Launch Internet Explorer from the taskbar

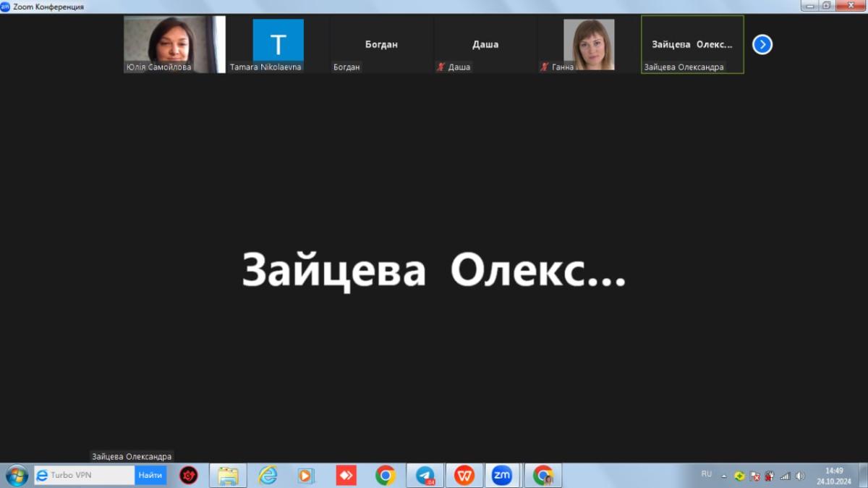coord(268,476)
